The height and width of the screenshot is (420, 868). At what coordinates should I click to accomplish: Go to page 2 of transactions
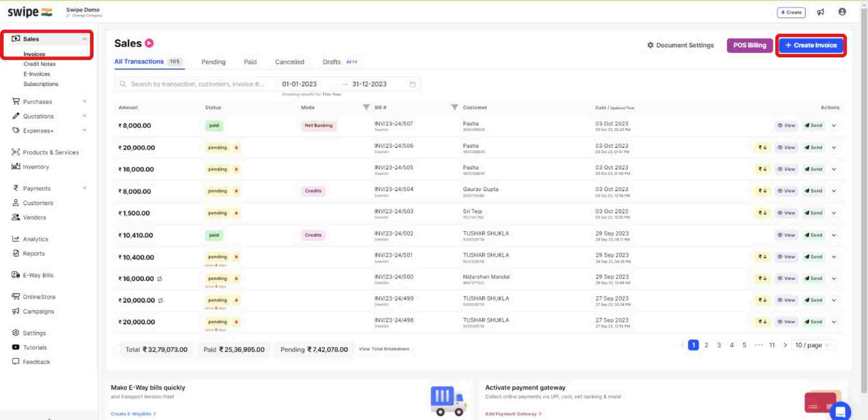(x=706, y=345)
